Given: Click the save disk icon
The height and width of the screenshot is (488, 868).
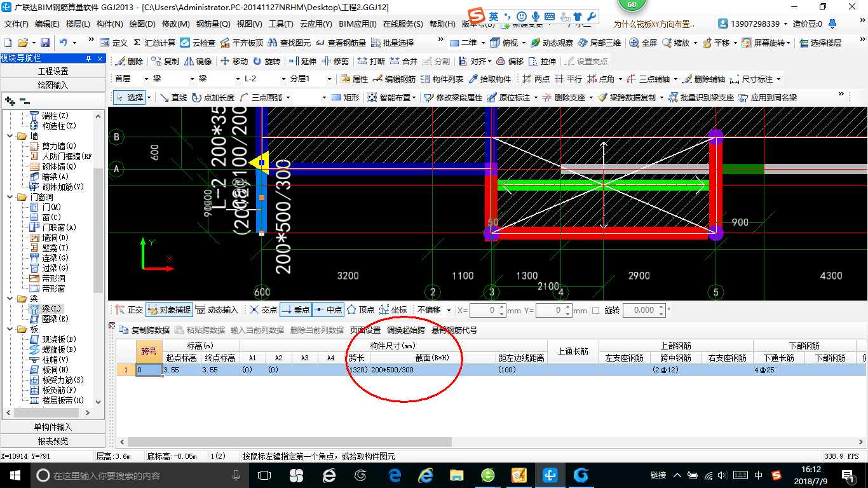Looking at the screenshot, I should click(x=45, y=43).
